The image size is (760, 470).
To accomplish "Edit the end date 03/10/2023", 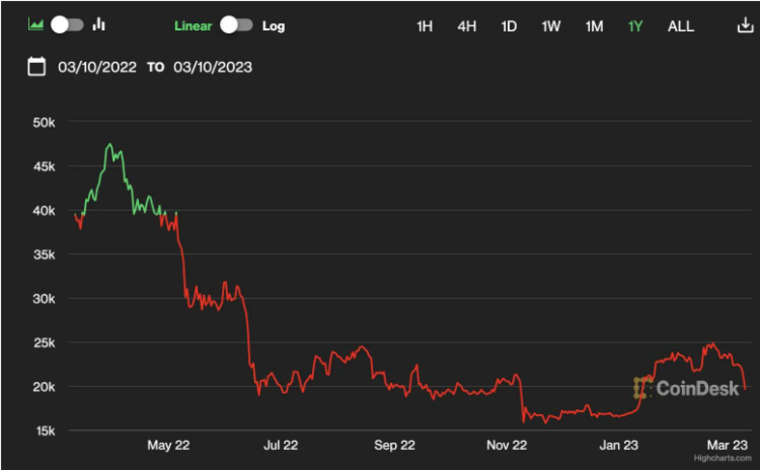I will coord(213,67).
